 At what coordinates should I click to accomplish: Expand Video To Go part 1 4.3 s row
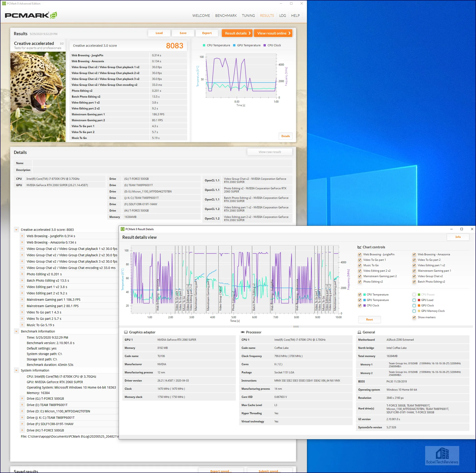tap(22, 312)
